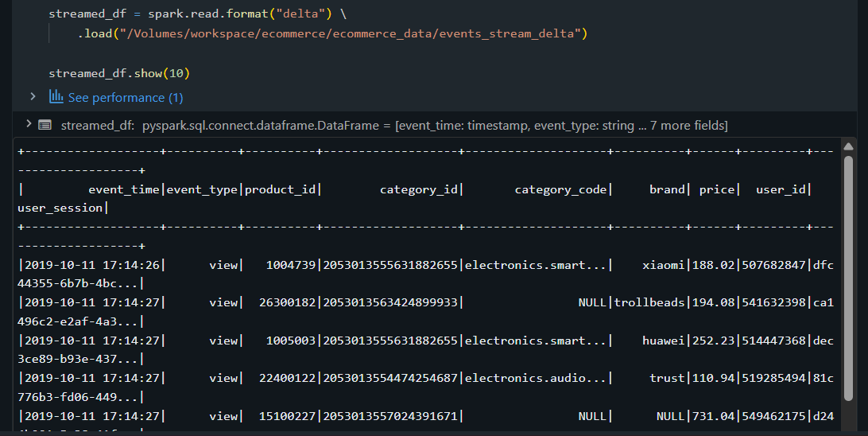The width and height of the screenshot is (868, 436).
Task: Click the table icon beside streamed_df
Action: coord(45,125)
